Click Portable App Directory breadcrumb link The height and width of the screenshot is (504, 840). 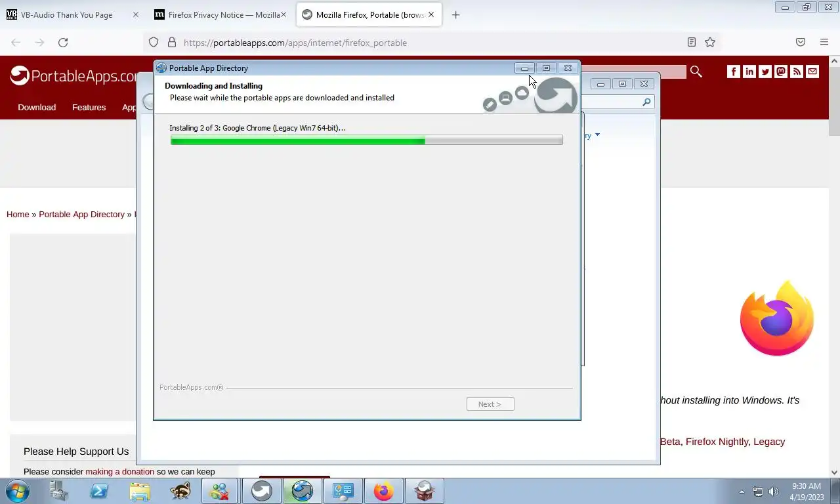(x=81, y=214)
